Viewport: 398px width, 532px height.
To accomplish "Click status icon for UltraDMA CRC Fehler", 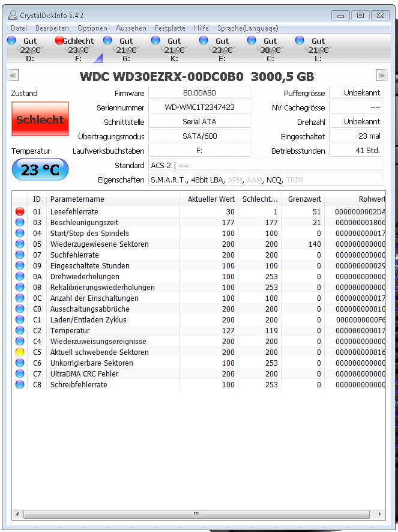I will (20, 374).
